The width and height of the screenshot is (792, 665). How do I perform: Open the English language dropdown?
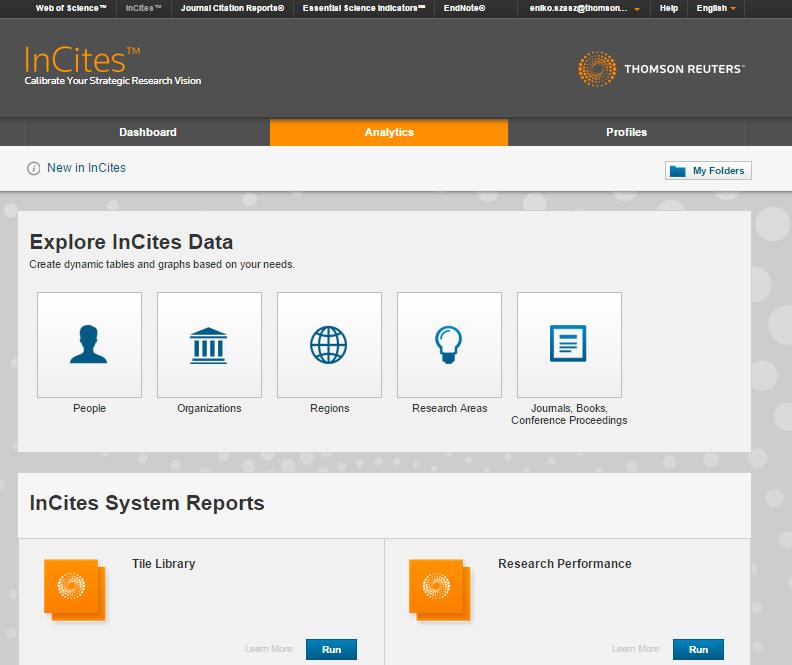tap(716, 8)
